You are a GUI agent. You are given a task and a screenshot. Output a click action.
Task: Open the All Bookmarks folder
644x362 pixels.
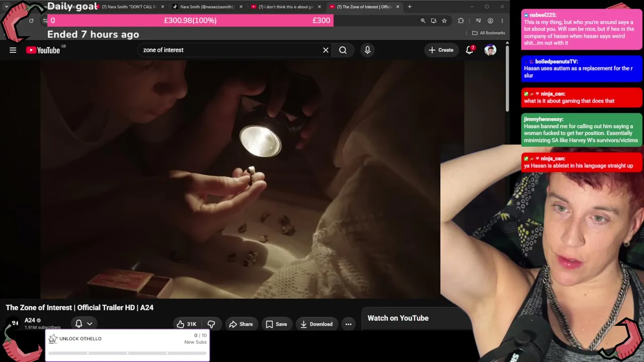(489, 33)
